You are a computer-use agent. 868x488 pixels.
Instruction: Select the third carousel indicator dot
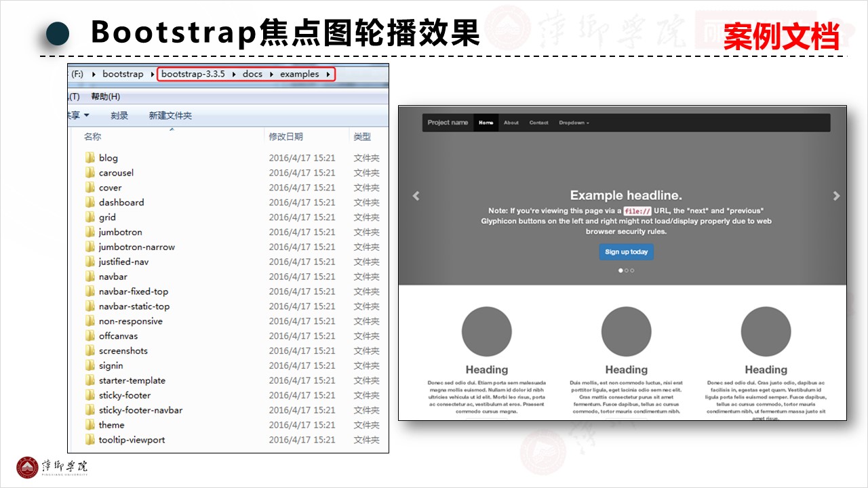[632, 270]
